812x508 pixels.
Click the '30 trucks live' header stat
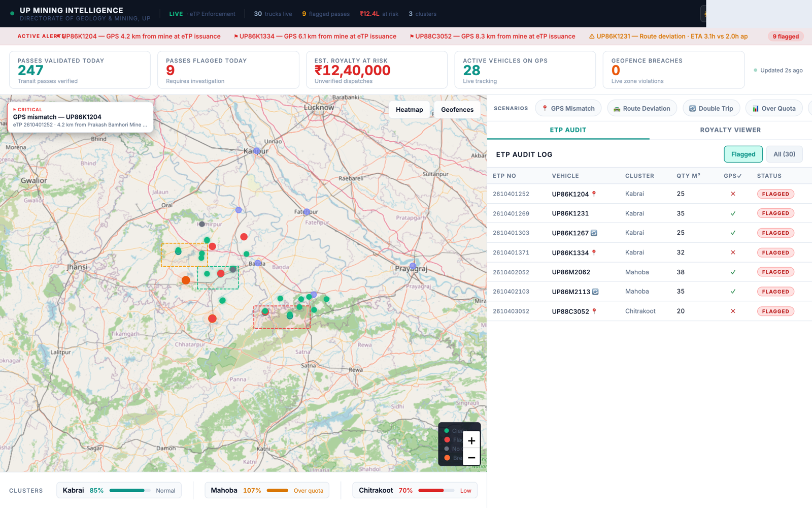[273, 14]
